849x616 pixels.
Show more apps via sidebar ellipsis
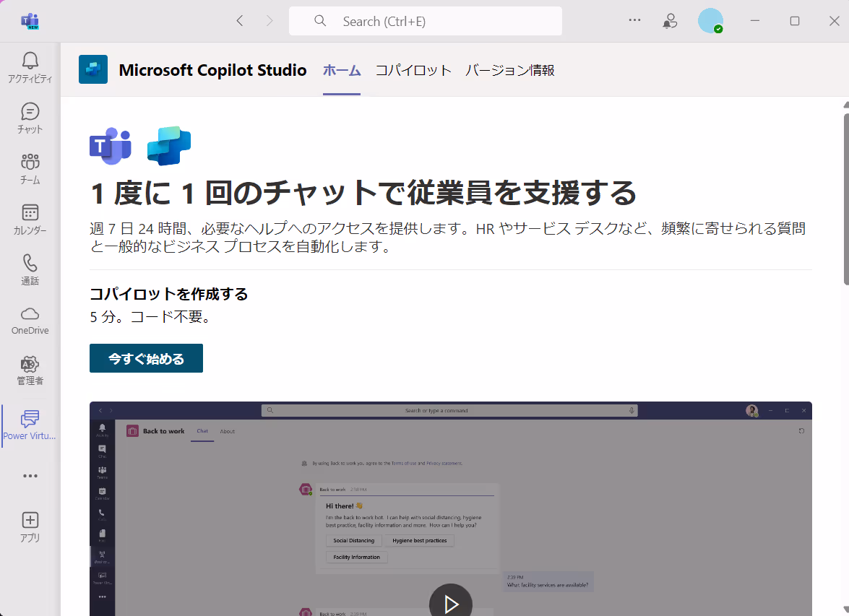(30, 476)
